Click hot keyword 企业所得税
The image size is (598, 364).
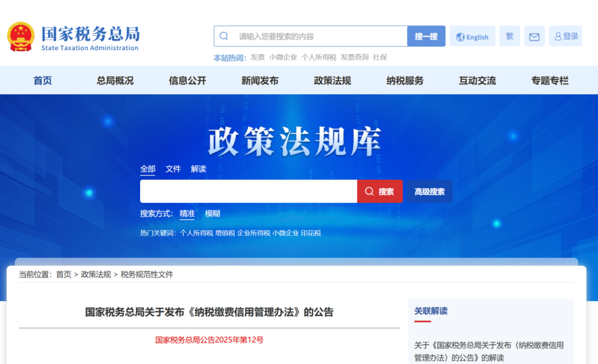(x=254, y=233)
